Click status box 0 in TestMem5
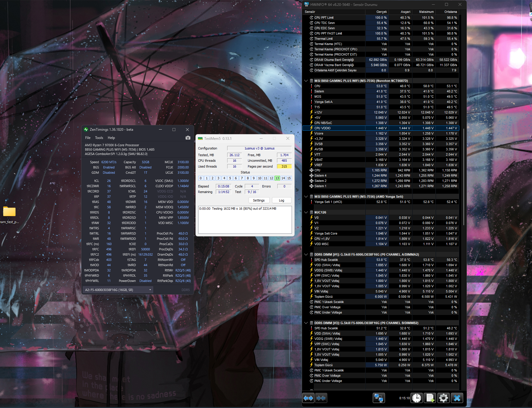Image resolution: width=532 pixels, height=408 pixels. point(201,178)
